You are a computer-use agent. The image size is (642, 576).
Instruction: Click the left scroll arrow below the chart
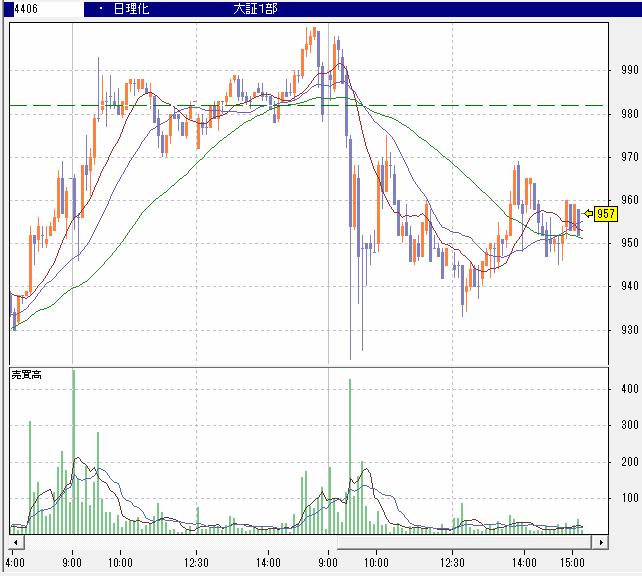(x=16, y=542)
